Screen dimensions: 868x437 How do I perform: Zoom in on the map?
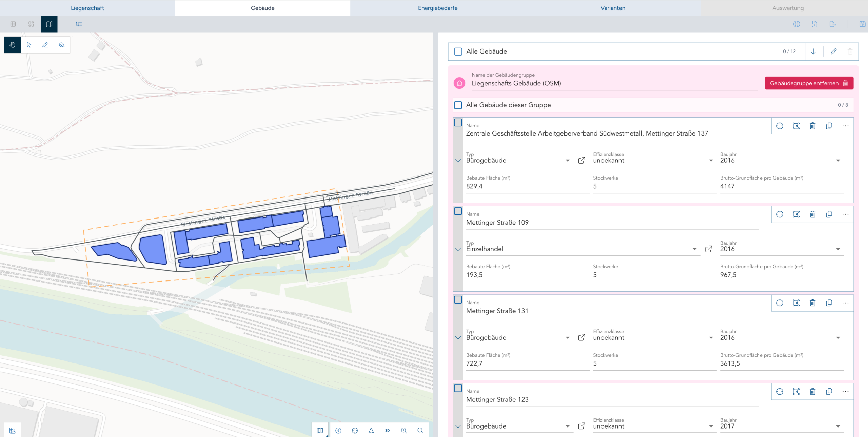404,430
